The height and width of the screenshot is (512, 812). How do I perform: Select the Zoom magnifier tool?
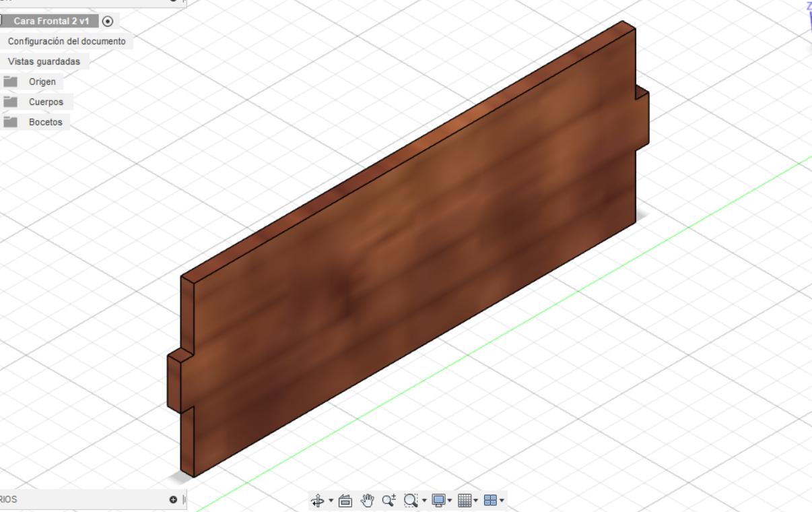point(388,500)
